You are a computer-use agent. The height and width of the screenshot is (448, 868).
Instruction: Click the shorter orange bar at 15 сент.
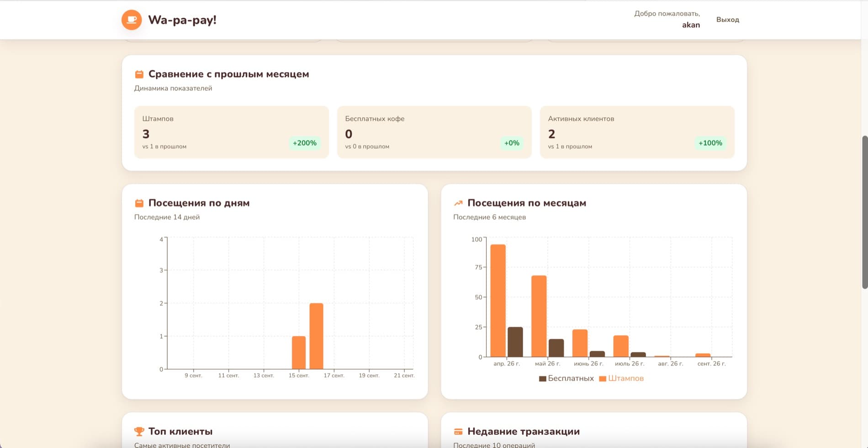299,353
